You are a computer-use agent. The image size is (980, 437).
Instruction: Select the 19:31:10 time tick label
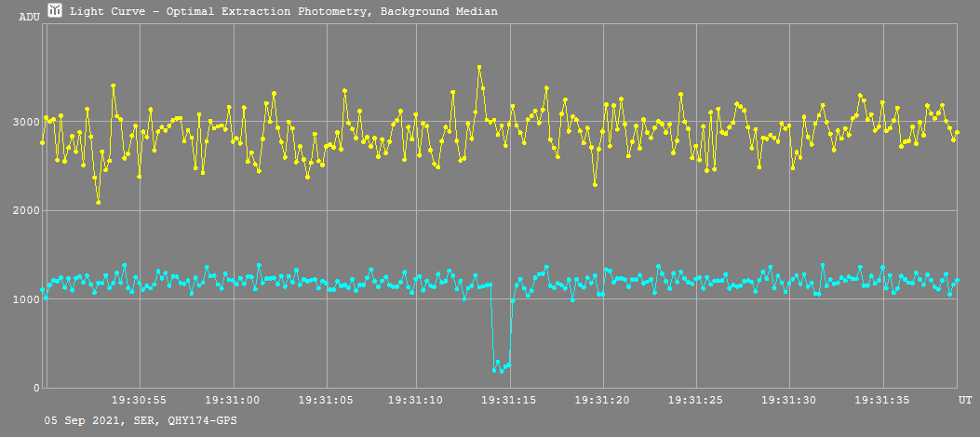[419, 400]
